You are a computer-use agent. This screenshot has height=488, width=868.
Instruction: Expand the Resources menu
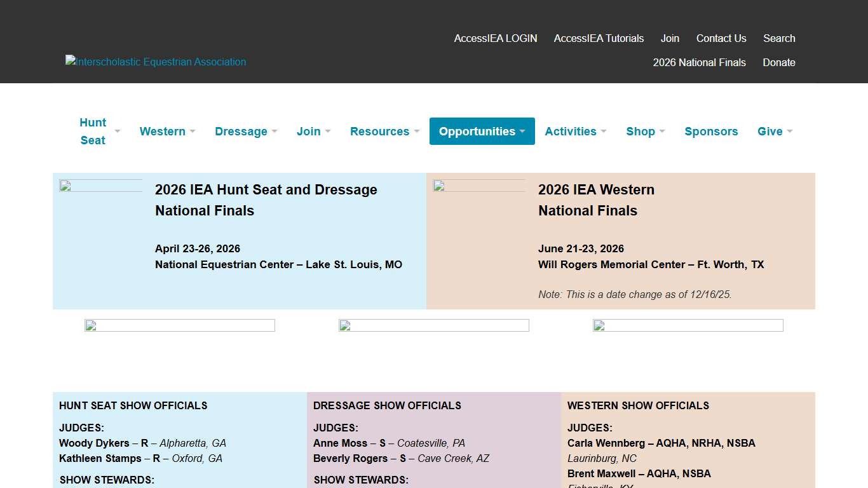[384, 132]
